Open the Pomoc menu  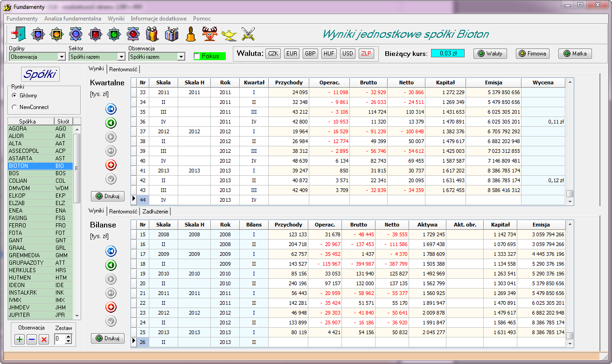pos(202,19)
